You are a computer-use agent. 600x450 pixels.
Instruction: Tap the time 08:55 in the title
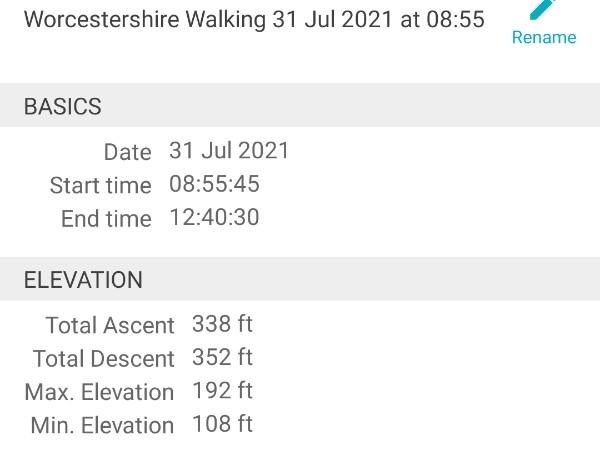pos(455,19)
